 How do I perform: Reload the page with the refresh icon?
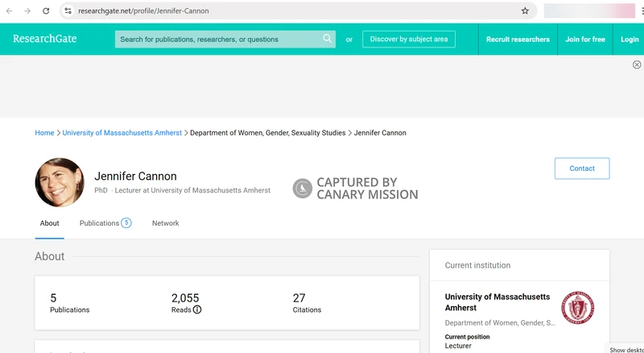point(46,11)
